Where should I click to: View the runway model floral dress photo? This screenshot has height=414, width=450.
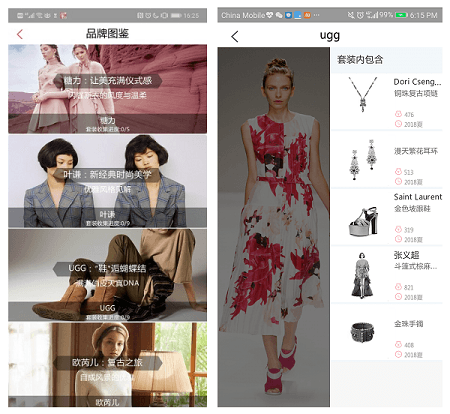(x=274, y=227)
